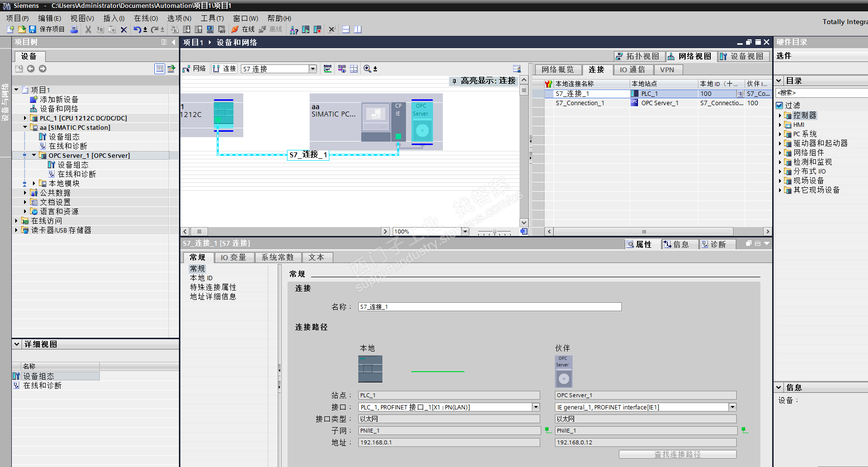Image resolution: width=868 pixels, height=467 pixels.
Task: Click the forward arrow in the project tree
Action: 42,69
